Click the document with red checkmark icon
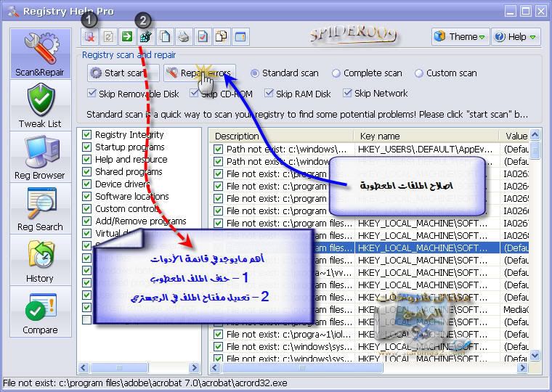The width and height of the screenshot is (552, 392). (203, 36)
